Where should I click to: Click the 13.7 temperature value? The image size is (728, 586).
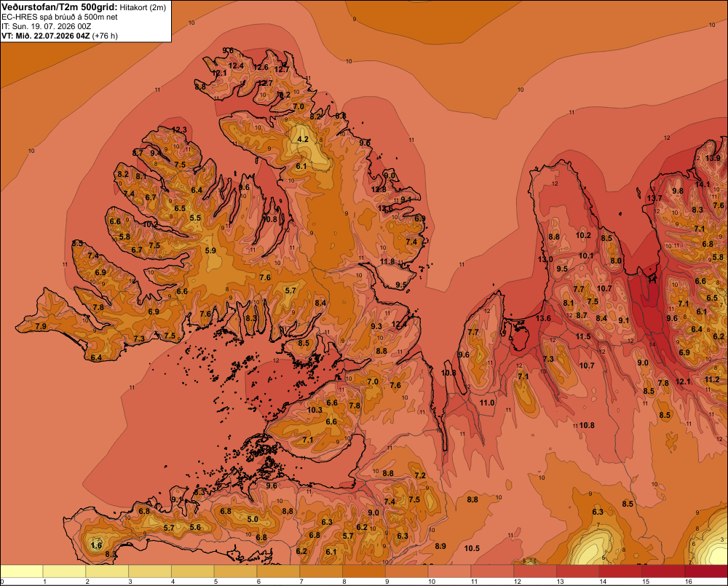654,198
